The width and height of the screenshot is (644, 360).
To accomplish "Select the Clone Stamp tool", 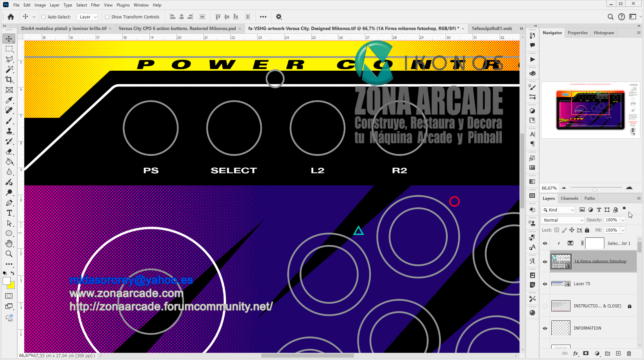I will (9, 131).
